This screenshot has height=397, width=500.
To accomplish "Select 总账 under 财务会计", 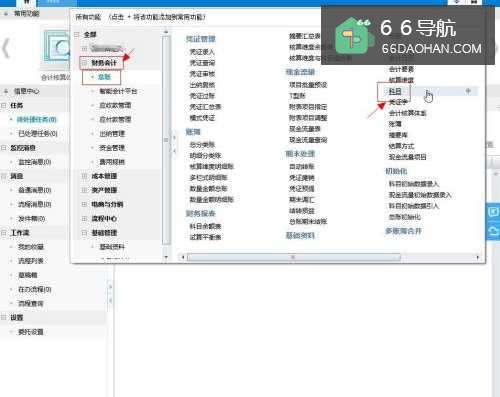I will pyautogui.click(x=104, y=77).
